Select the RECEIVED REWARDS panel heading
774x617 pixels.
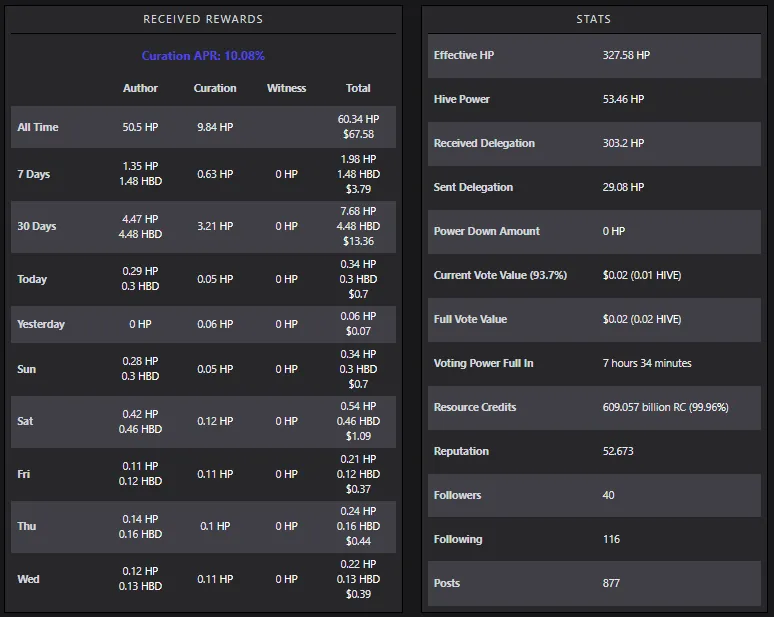click(x=203, y=19)
